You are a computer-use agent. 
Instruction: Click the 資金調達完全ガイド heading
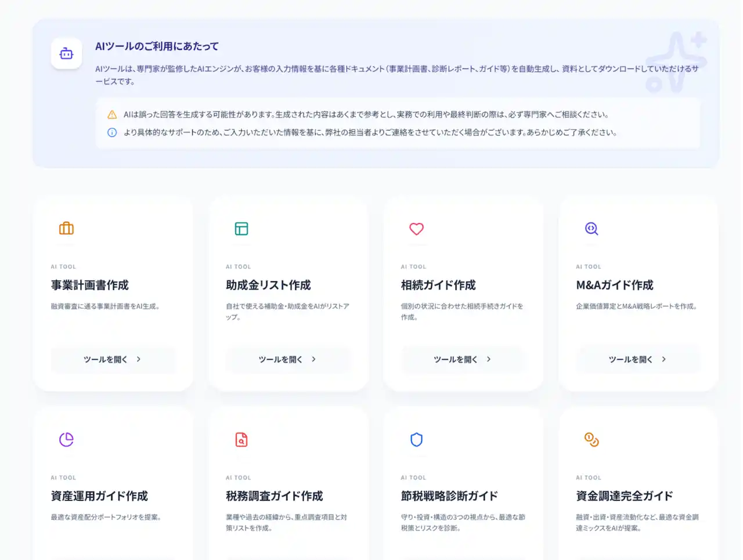tap(624, 496)
